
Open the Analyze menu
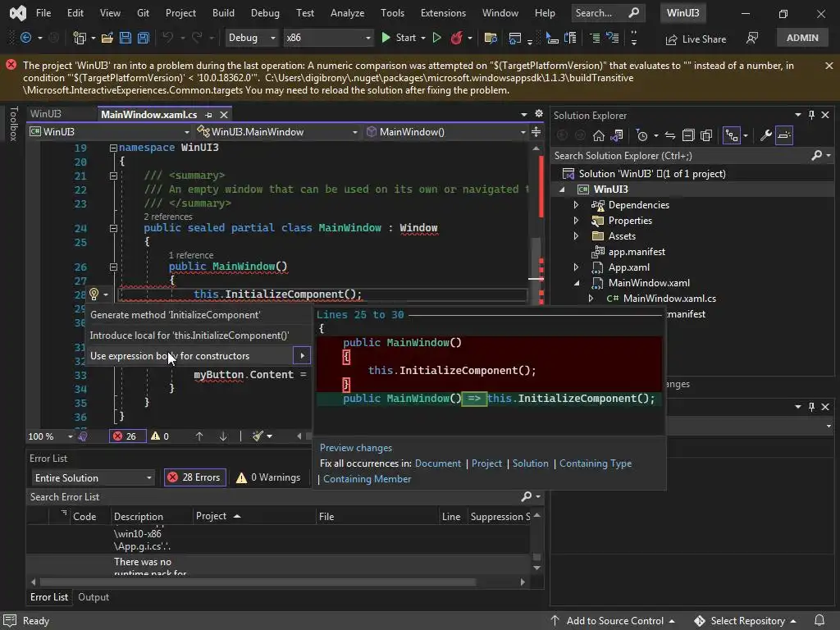click(x=347, y=13)
